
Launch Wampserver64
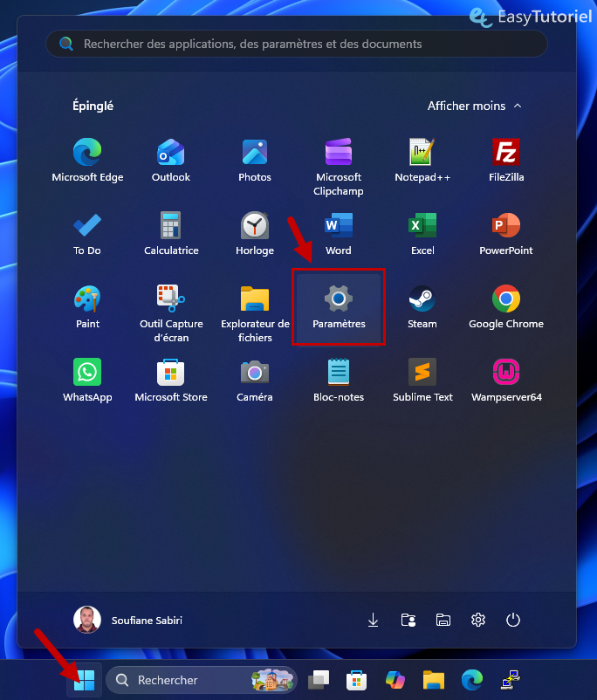tap(506, 381)
